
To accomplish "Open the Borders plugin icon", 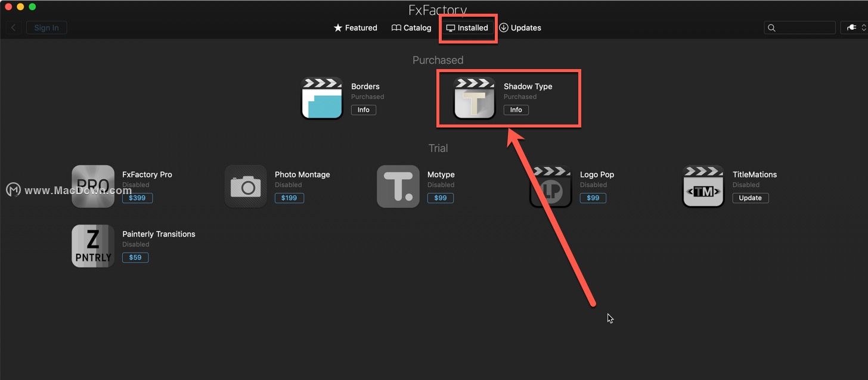I will [x=322, y=98].
